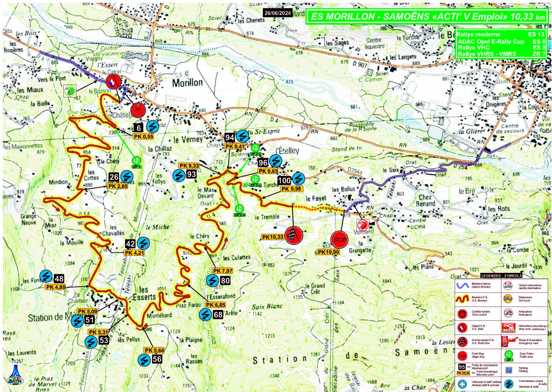Click the blue radio marshal icon beside post 53
Screen dimensions: 552x392
click(x=91, y=342)
